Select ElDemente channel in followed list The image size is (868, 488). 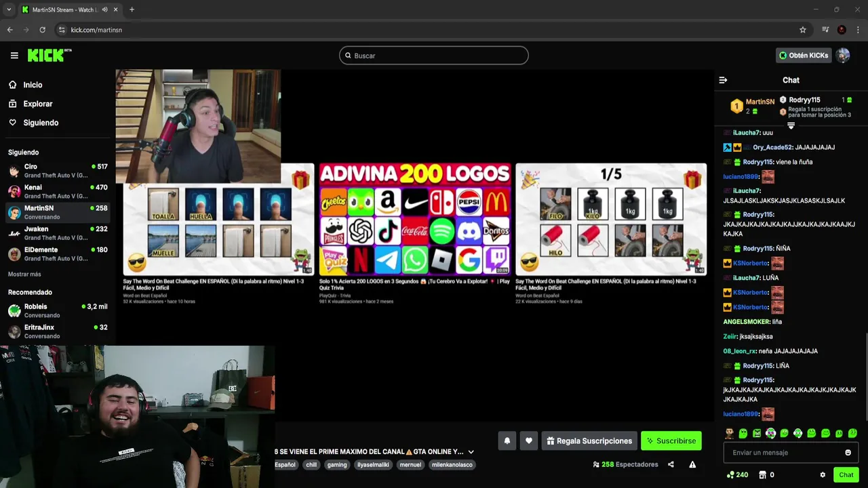[58, 254]
